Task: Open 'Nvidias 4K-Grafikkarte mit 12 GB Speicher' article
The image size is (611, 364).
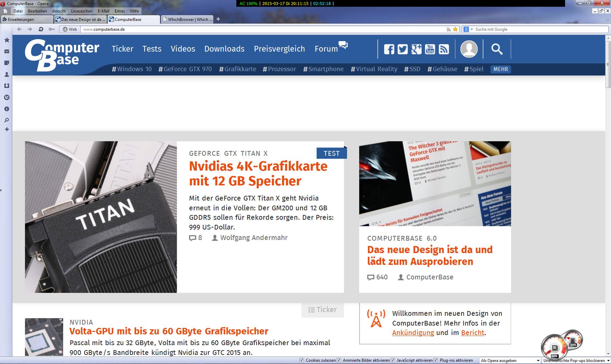Action: [258, 174]
